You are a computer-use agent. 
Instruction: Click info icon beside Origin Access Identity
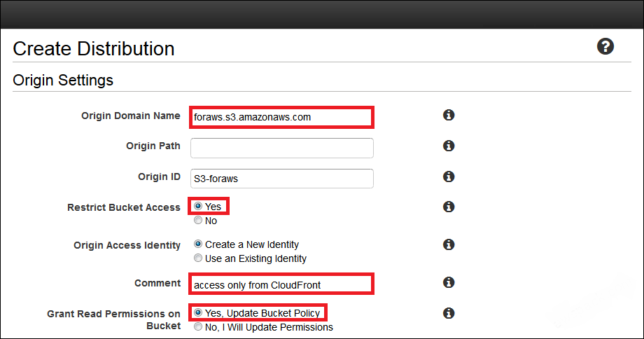pyautogui.click(x=449, y=244)
